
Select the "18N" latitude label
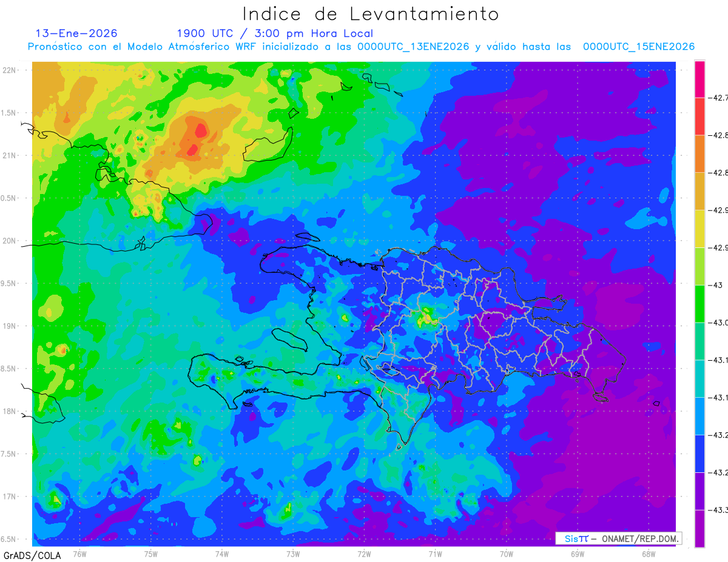click(9, 411)
